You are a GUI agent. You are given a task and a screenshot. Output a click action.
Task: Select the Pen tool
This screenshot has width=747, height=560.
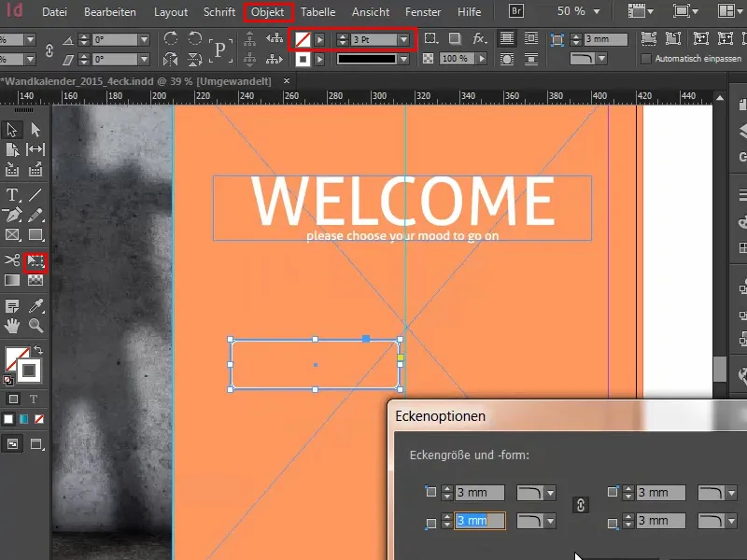[12, 215]
